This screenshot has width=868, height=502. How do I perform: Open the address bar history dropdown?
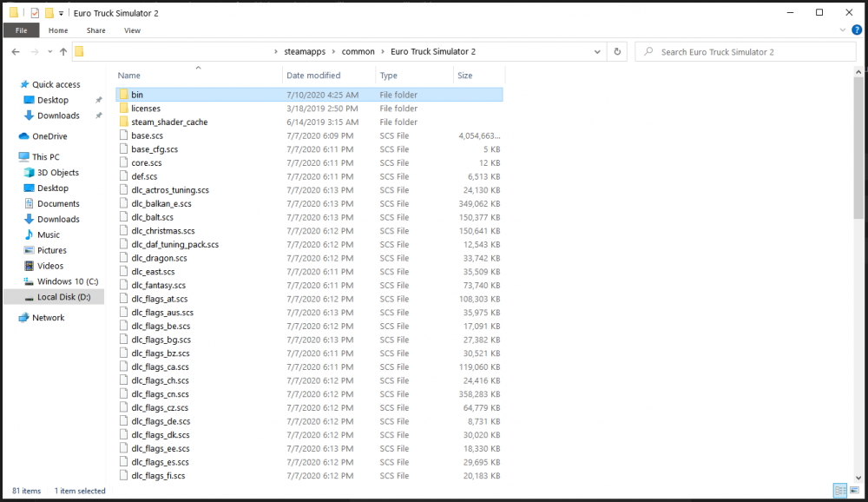point(598,52)
